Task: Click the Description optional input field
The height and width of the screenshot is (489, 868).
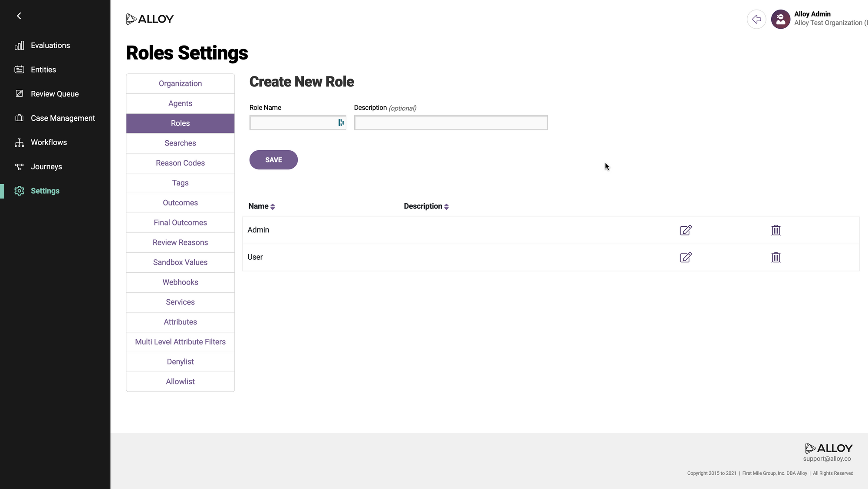Action: point(450,123)
